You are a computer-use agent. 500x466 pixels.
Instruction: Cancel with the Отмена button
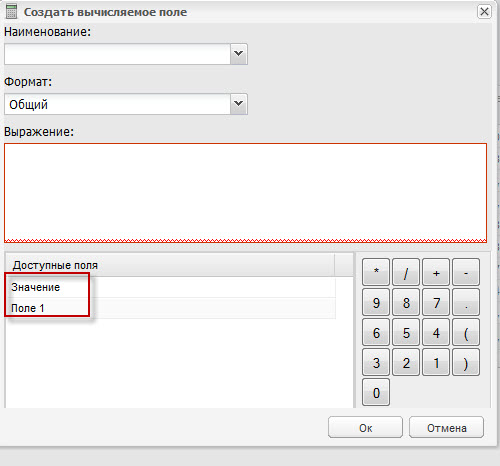coord(446,427)
